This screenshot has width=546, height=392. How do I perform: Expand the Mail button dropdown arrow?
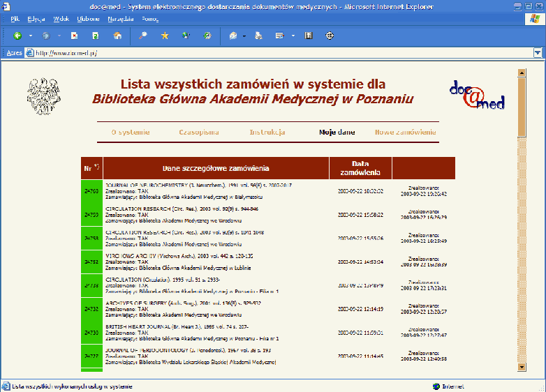tap(244, 36)
